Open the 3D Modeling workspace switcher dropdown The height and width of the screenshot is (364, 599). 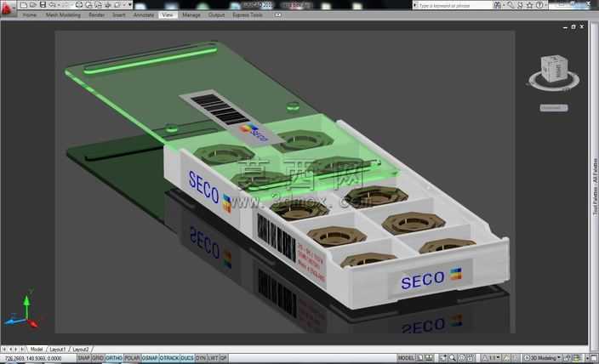click(x=544, y=358)
